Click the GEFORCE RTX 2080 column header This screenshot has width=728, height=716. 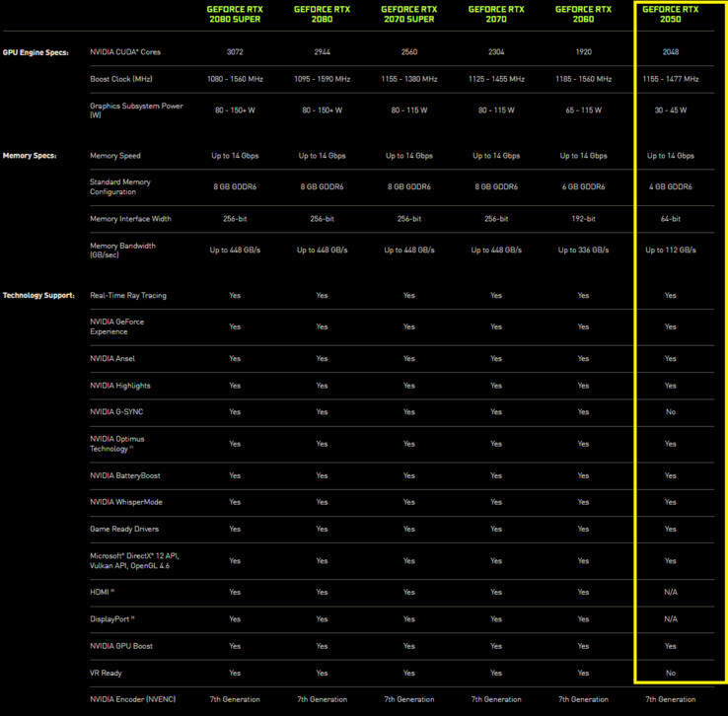click(x=322, y=15)
